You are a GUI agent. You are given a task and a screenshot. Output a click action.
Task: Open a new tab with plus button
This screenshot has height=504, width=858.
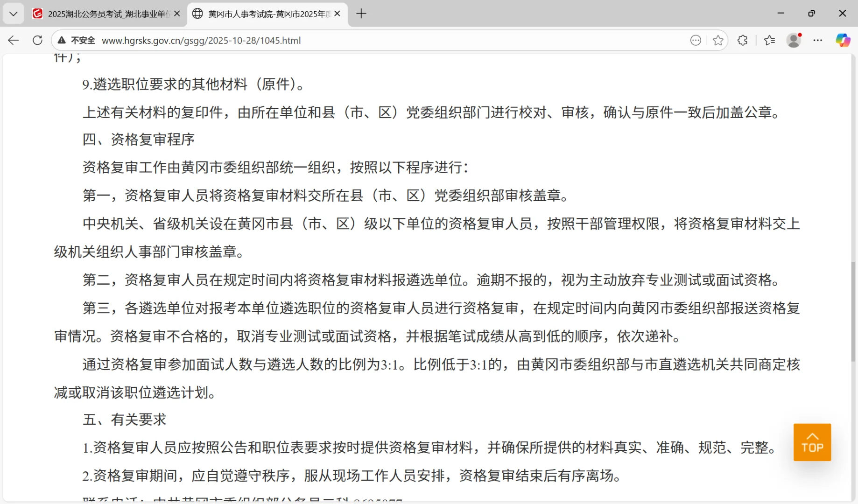[361, 14]
